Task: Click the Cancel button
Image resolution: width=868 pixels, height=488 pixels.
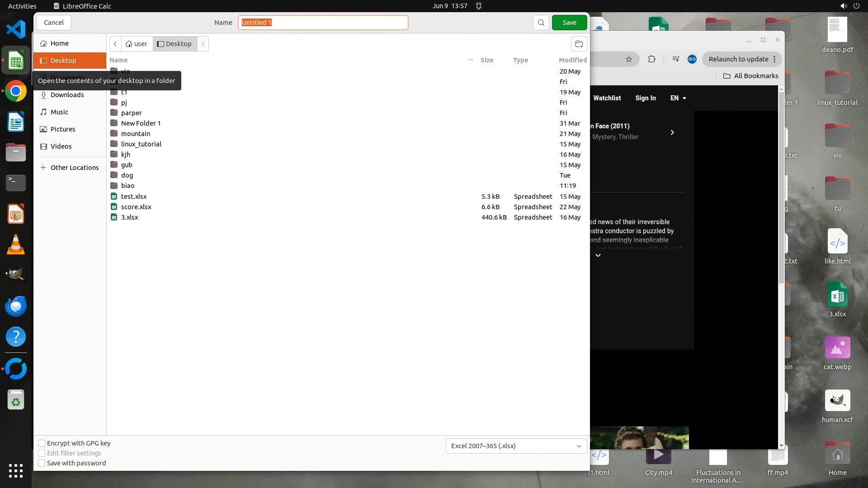Action: (x=53, y=23)
